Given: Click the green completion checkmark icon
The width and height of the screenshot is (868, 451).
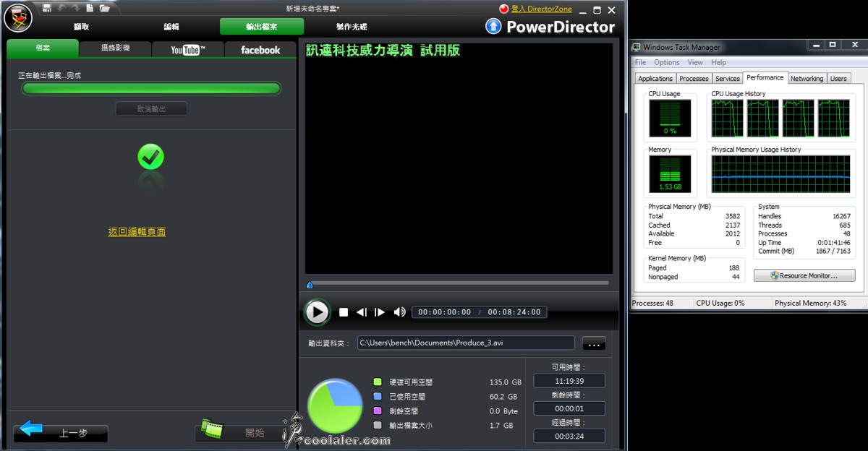Looking at the screenshot, I should coord(150,157).
